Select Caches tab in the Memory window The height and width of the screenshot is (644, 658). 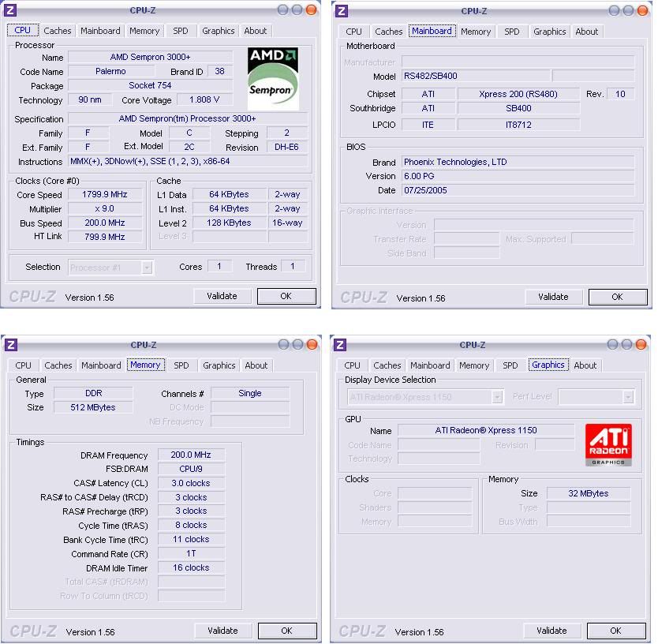pos(58,365)
